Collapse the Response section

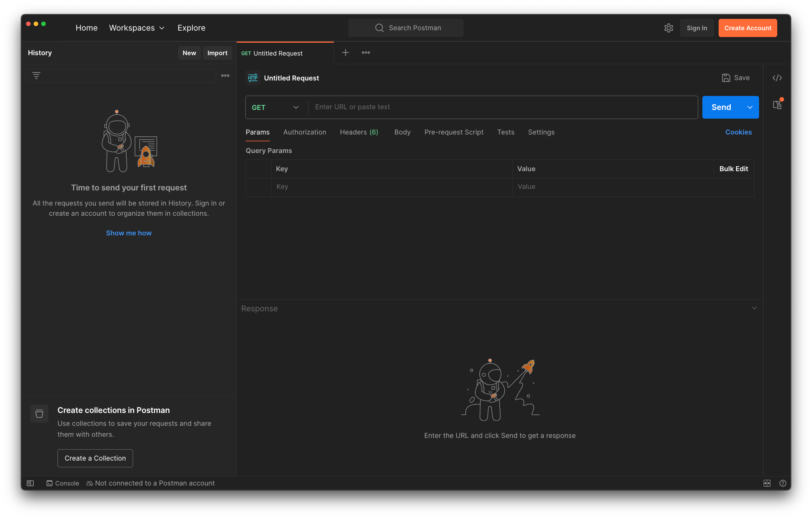point(755,308)
